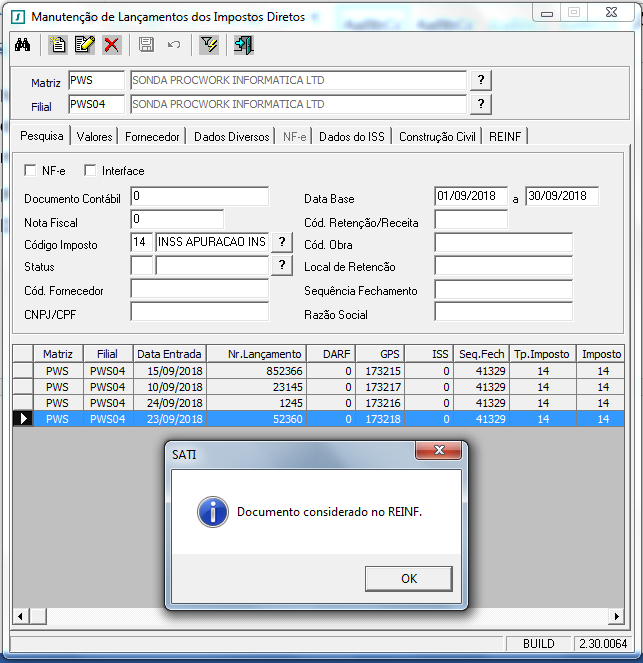
Task: Click the row selector arrow of selected row
Action: [23, 419]
